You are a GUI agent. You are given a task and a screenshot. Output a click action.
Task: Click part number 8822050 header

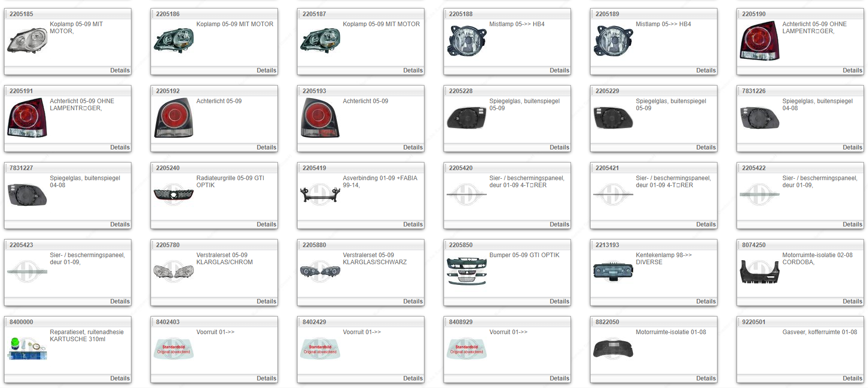tap(607, 322)
